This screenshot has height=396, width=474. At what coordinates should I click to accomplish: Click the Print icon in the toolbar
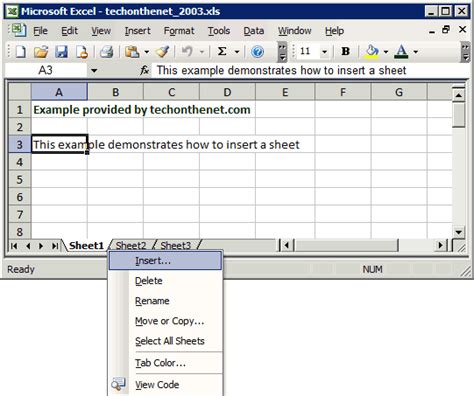point(107,52)
